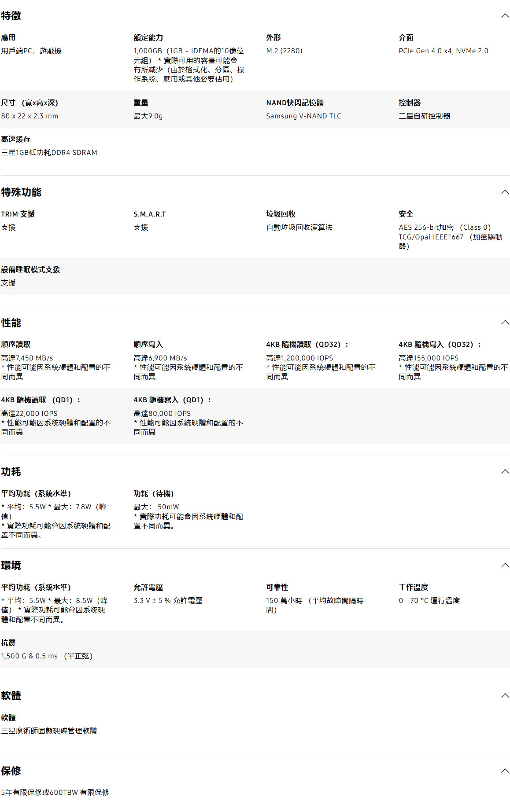Click the 特殊功能 section heading
The width and height of the screenshot is (510, 812).
coord(21,192)
